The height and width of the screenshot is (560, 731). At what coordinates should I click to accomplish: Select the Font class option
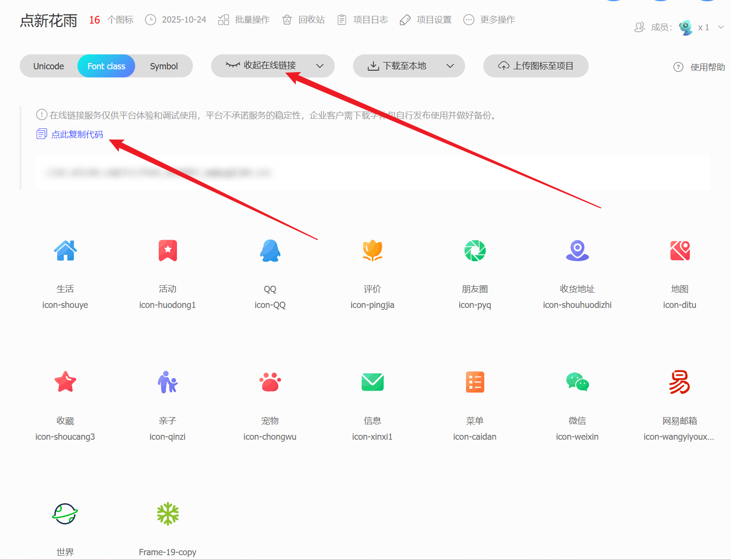click(106, 66)
